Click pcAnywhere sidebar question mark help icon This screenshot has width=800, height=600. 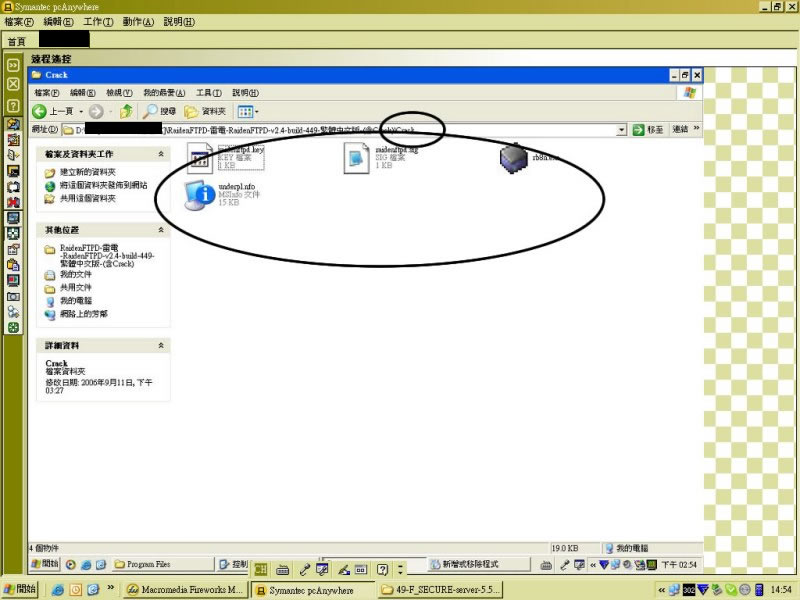[x=13, y=106]
